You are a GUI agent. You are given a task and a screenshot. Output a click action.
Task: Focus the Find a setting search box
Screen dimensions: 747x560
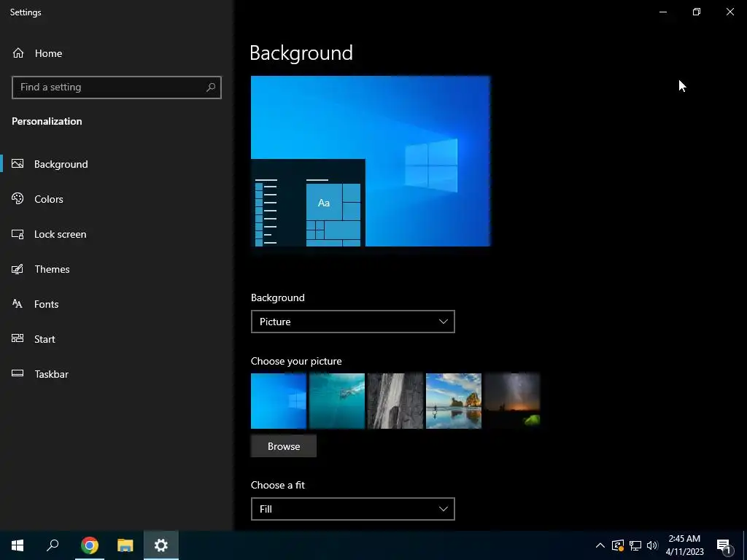[x=117, y=87]
